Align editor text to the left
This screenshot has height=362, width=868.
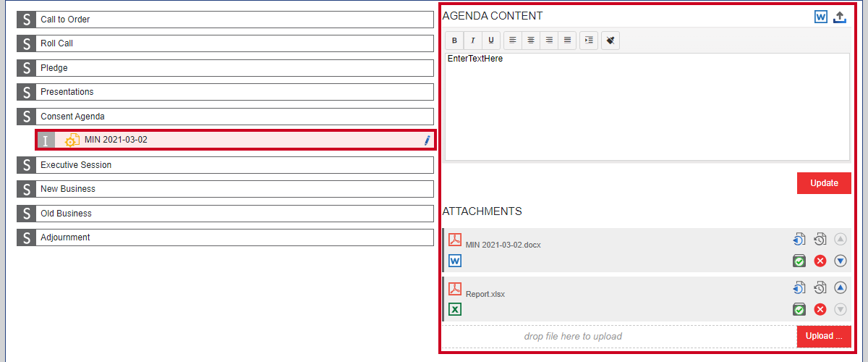[513, 41]
